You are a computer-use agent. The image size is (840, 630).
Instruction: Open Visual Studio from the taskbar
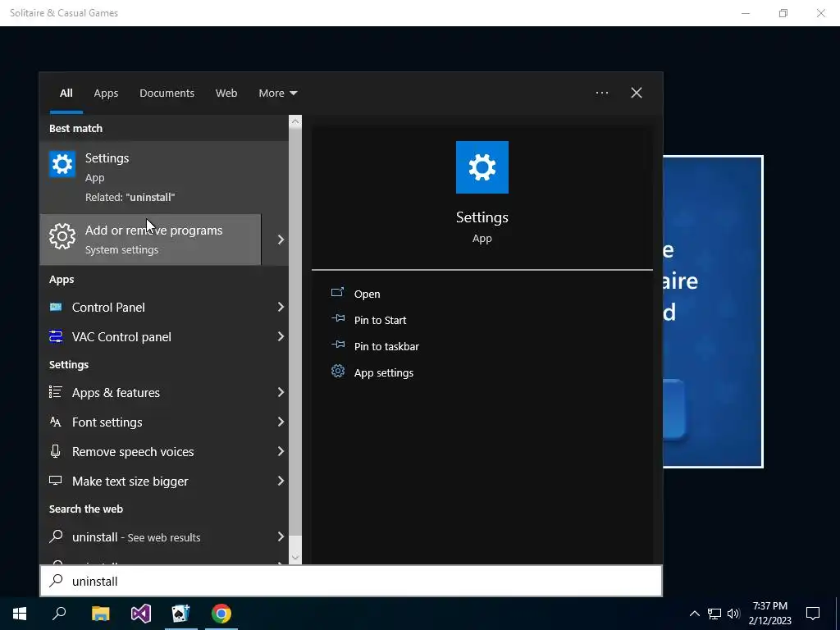141,614
